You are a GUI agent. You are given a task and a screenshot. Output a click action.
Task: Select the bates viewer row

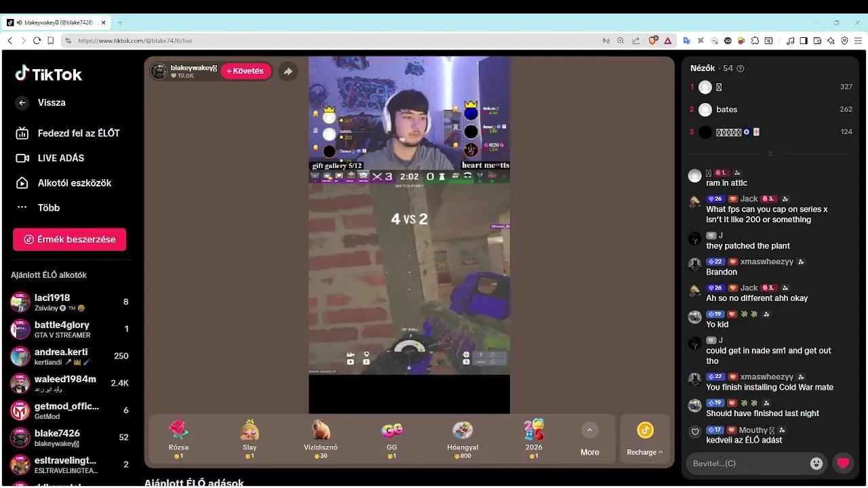pos(771,109)
